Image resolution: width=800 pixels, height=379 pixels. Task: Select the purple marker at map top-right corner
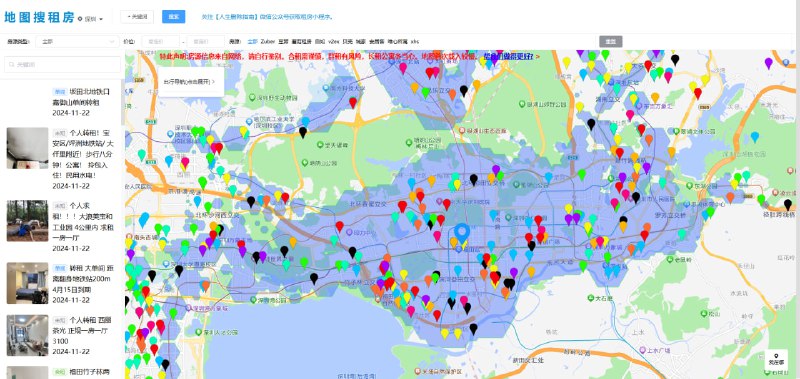tap(768, 63)
